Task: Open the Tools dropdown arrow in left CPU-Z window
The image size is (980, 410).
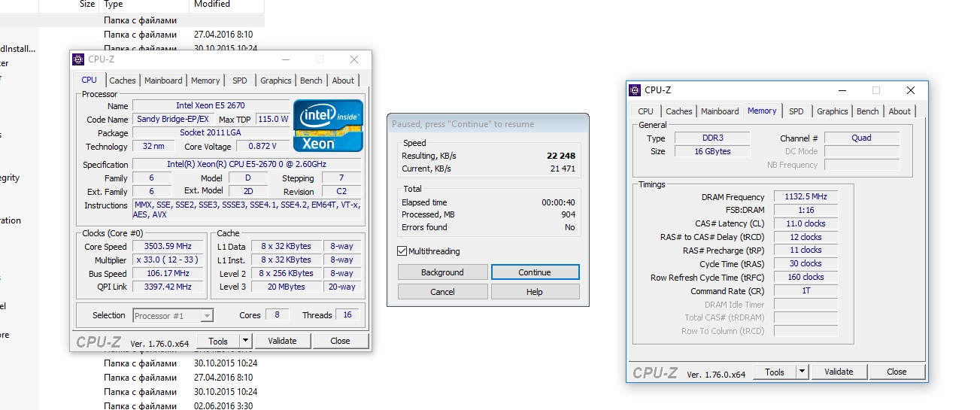Action: click(246, 341)
